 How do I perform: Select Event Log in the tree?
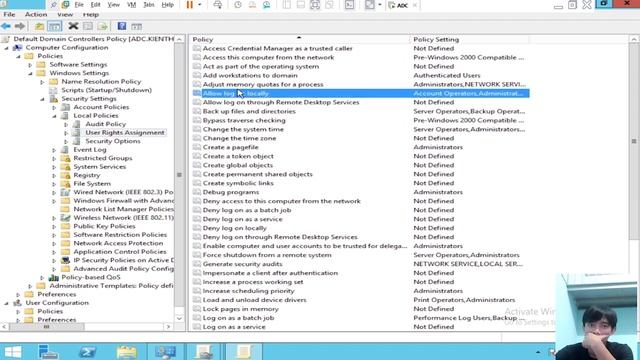pyautogui.click(x=89, y=150)
